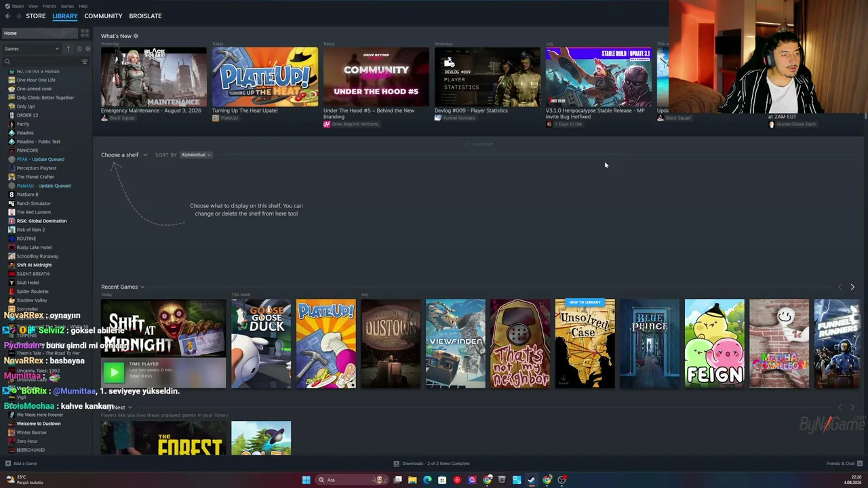
Task: Click the Add a Game plus icon
Action: tap(7, 464)
